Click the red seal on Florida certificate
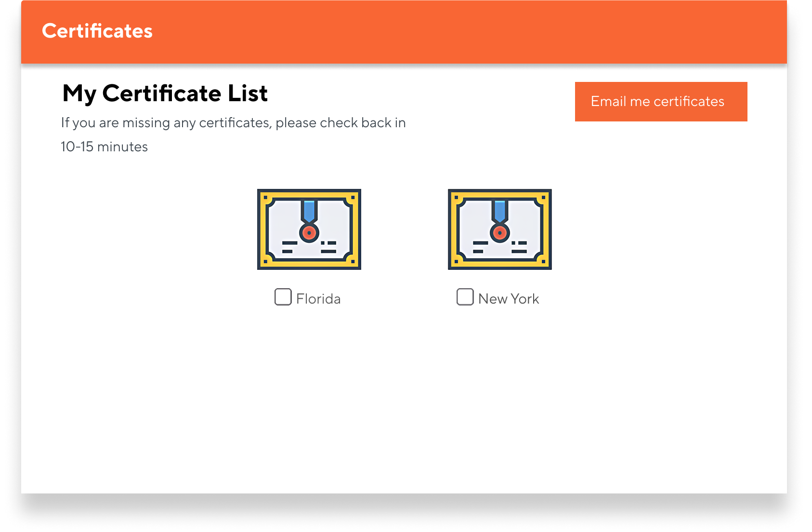The width and height of the screenshot is (812, 532). [x=309, y=233]
